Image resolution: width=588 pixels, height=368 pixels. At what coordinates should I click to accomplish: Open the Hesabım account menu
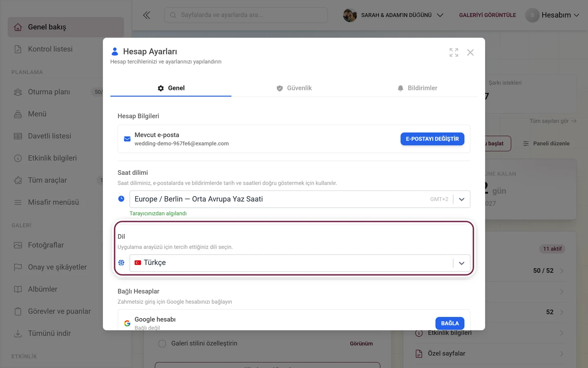pos(552,15)
